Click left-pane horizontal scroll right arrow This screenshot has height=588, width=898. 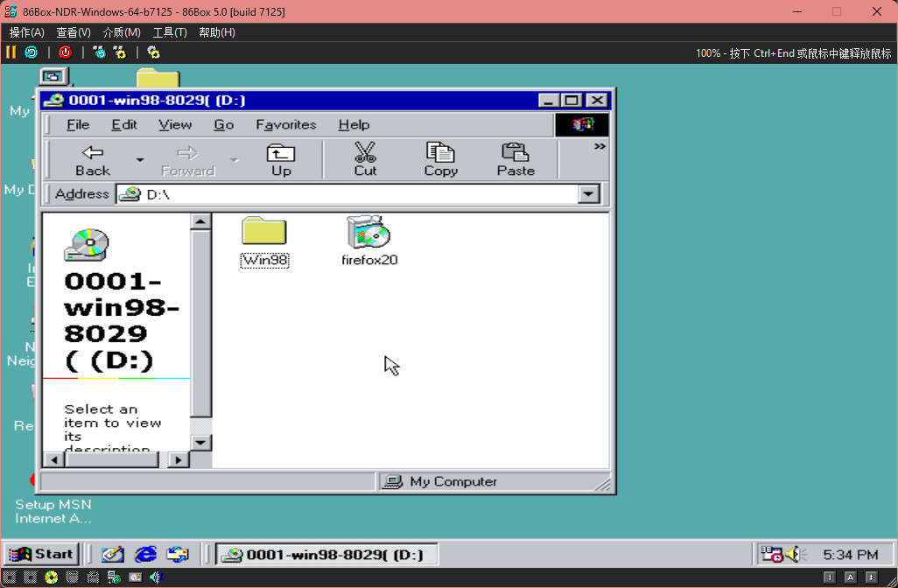pyautogui.click(x=179, y=459)
